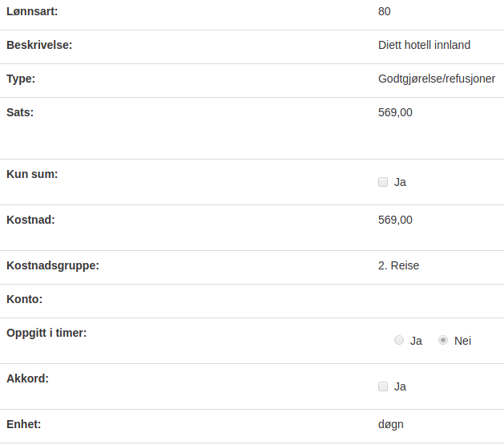The image size is (504, 445).
Task: Click the Kun sum label
Action: click(x=32, y=174)
